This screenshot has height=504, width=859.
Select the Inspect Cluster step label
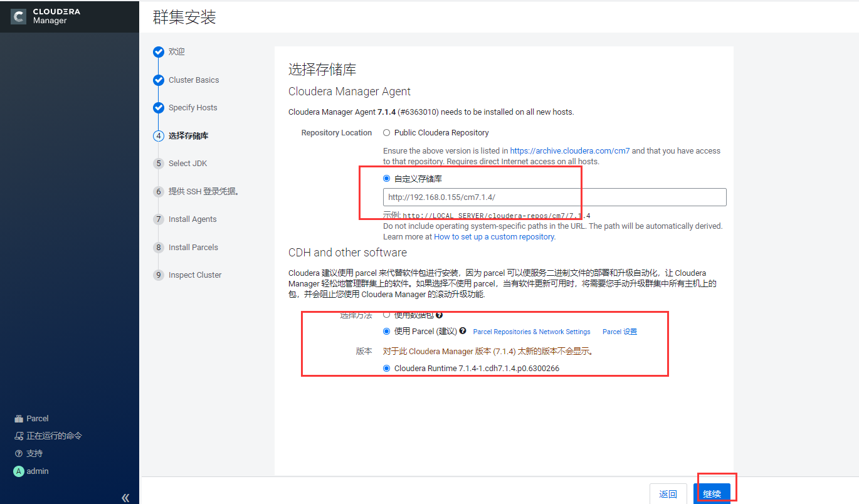(195, 275)
